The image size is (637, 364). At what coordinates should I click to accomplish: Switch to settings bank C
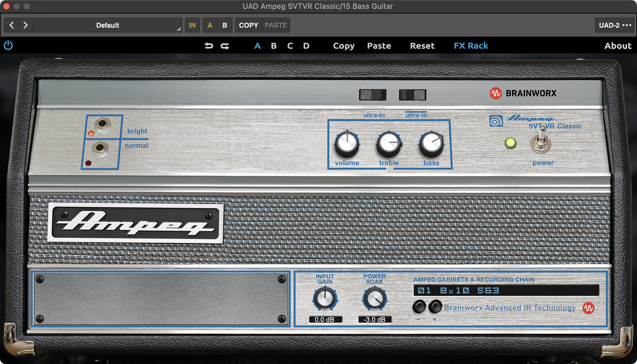[x=290, y=46]
